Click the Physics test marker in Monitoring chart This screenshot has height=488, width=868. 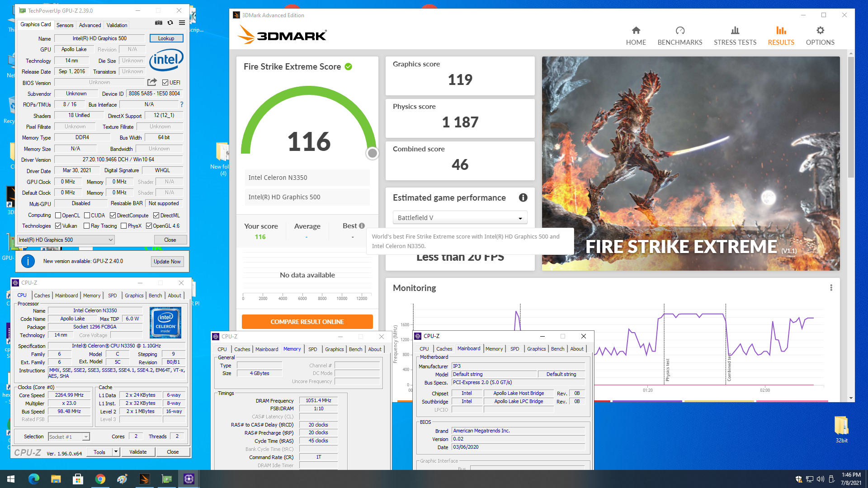pyautogui.click(x=668, y=370)
